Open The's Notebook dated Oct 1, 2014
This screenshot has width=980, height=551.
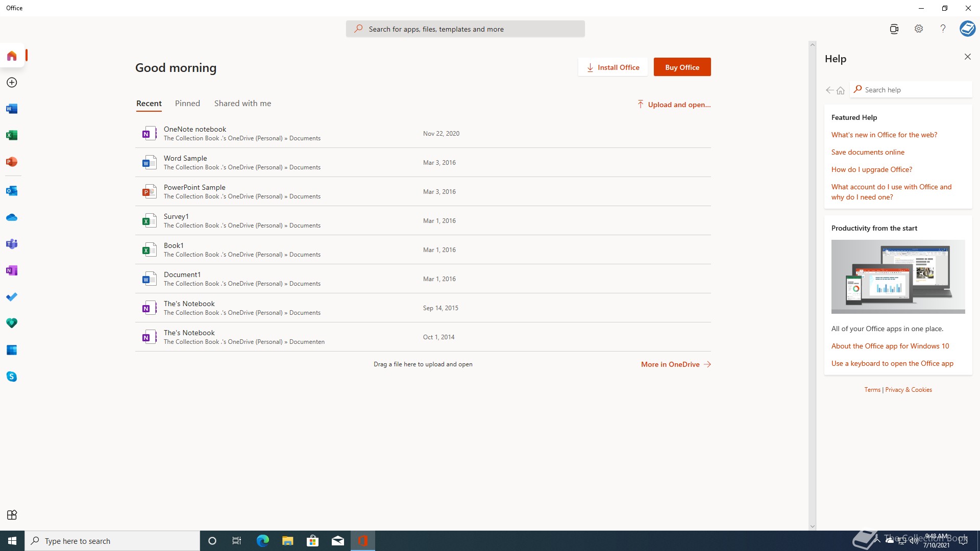[x=423, y=337]
